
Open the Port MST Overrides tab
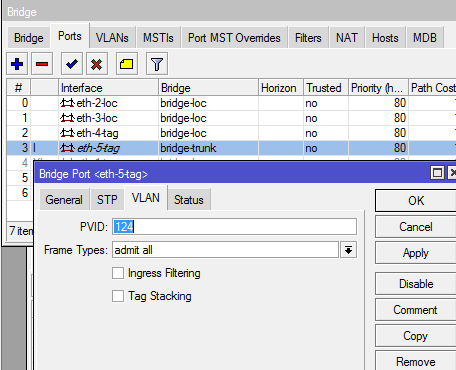pyautogui.click(x=234, y=38)
